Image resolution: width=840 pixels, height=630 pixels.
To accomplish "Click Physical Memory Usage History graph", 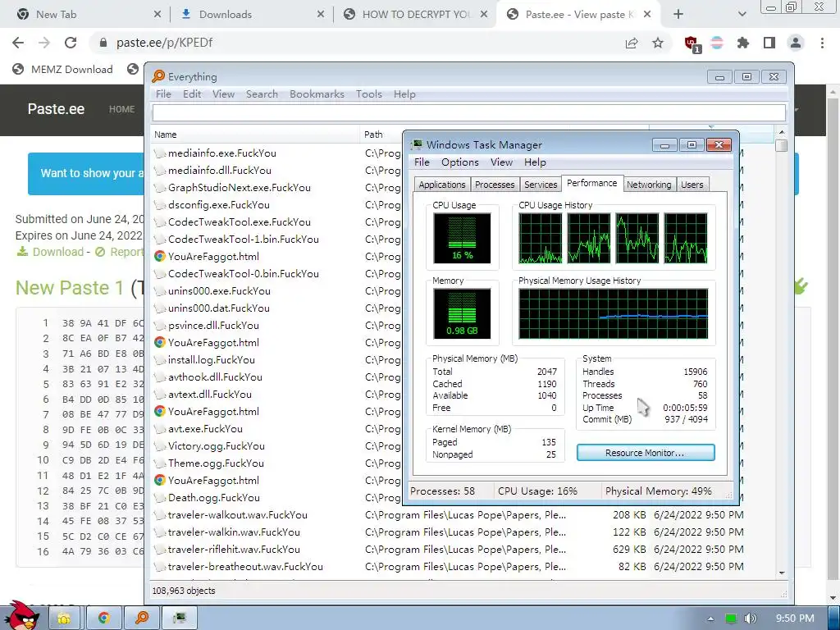I will pos(613,314).
